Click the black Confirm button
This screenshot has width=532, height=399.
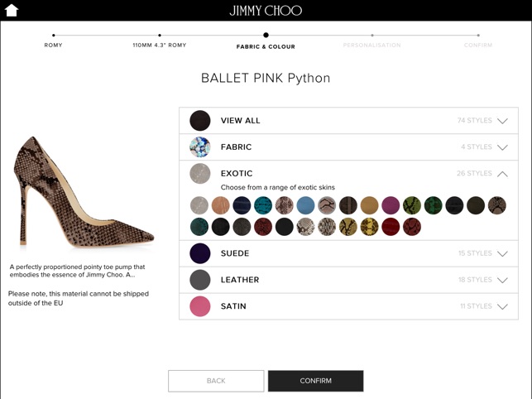315,381
